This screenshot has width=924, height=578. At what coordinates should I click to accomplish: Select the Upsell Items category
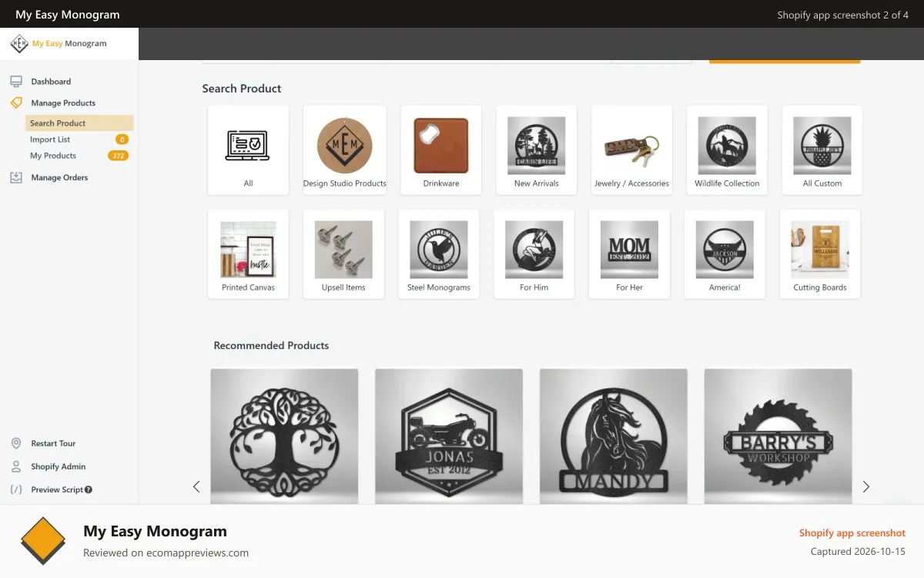(343, 254)
